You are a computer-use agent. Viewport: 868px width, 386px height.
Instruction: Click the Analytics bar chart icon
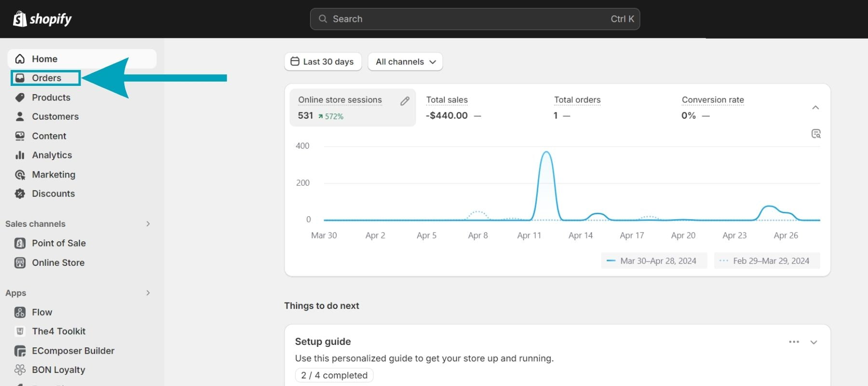click(20, 155)
